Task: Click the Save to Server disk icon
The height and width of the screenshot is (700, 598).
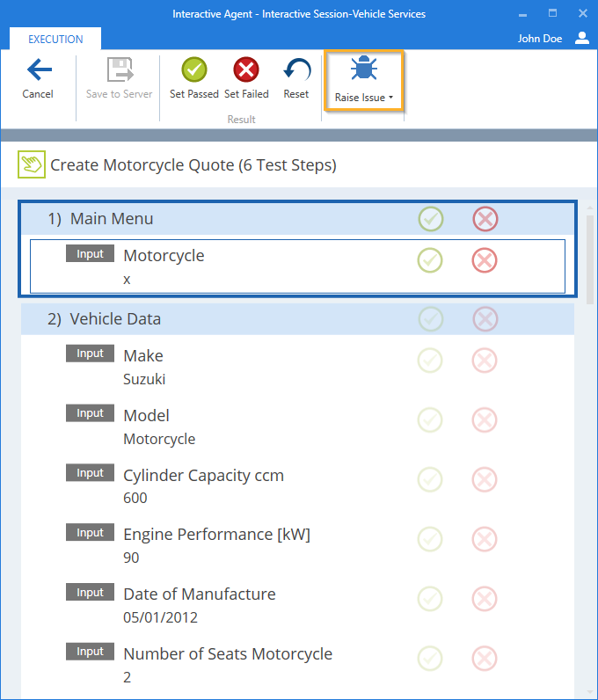Action: (x=120, y=70)
